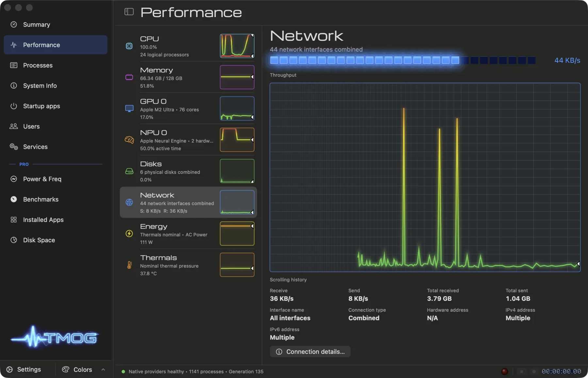Open the Summary gauge icon
The width and height of the screenshot is (588, 378).
tap(13, 25)
